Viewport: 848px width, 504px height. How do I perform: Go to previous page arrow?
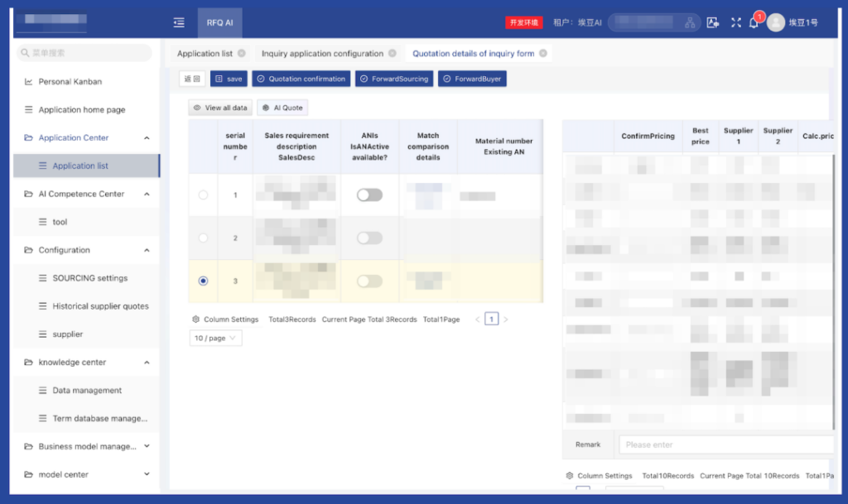[x=478, y=319]
